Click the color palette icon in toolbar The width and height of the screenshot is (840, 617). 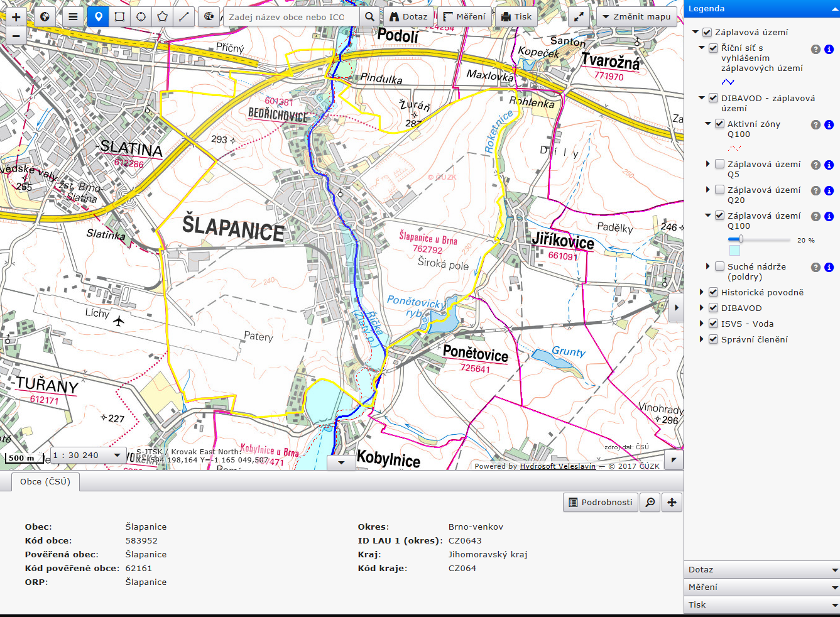(209, 17)
